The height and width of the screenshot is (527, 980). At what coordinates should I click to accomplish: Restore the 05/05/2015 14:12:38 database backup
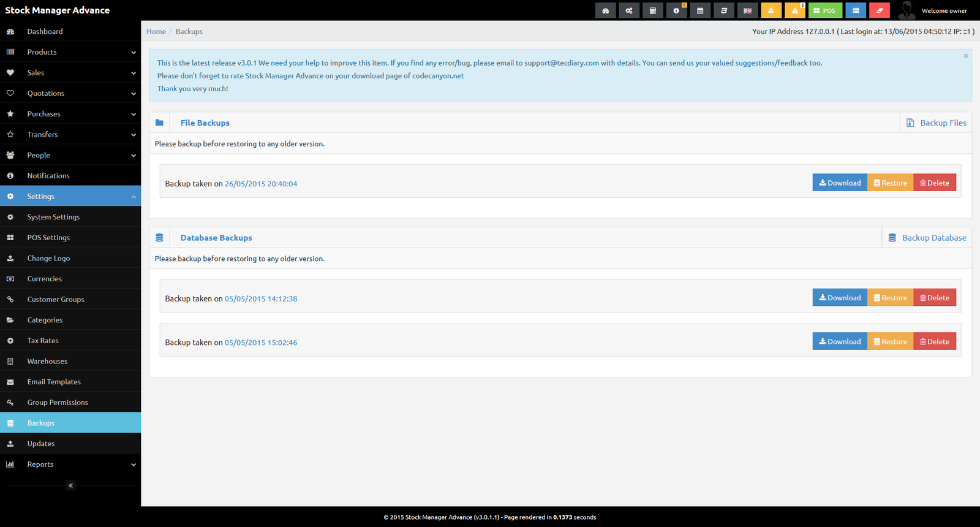(x=890, y=298)
